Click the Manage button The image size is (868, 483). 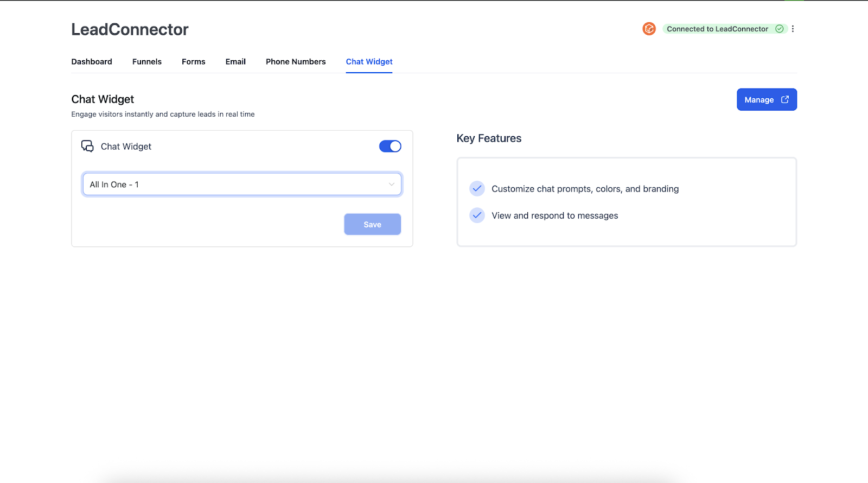point(767,99)
